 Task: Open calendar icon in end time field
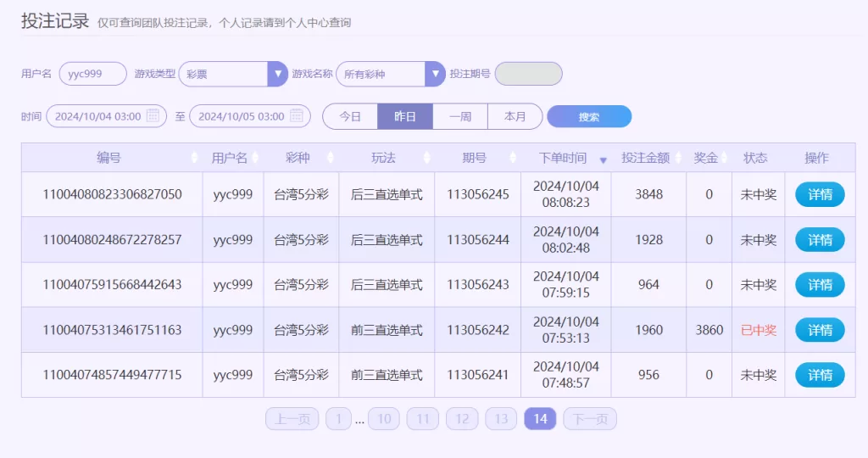click(297, 115)
